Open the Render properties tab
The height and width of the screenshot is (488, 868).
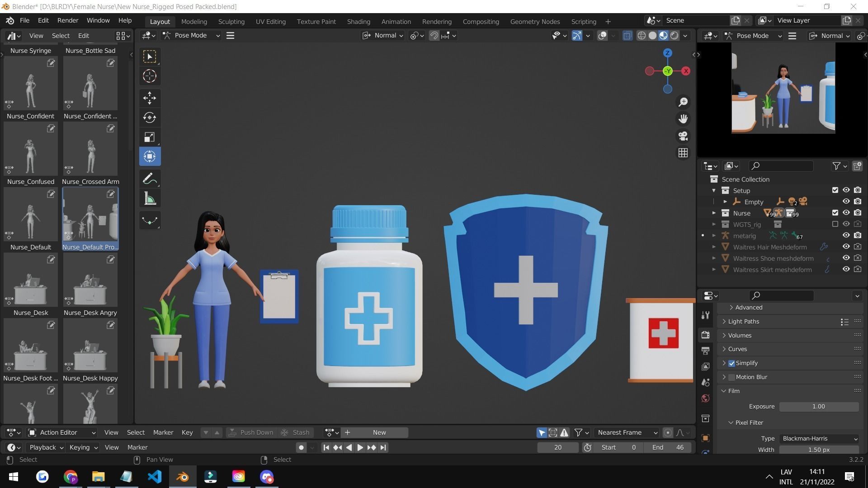click(x=705, y=335)
